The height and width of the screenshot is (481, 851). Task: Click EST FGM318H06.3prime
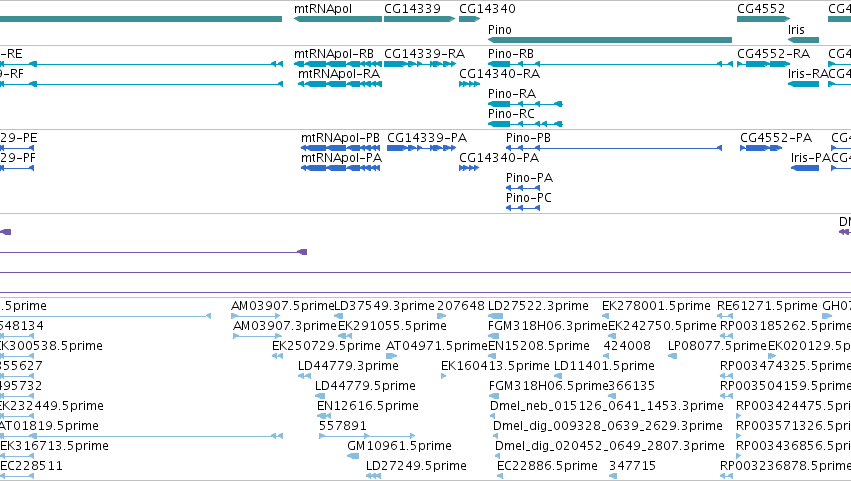[548, 326]
